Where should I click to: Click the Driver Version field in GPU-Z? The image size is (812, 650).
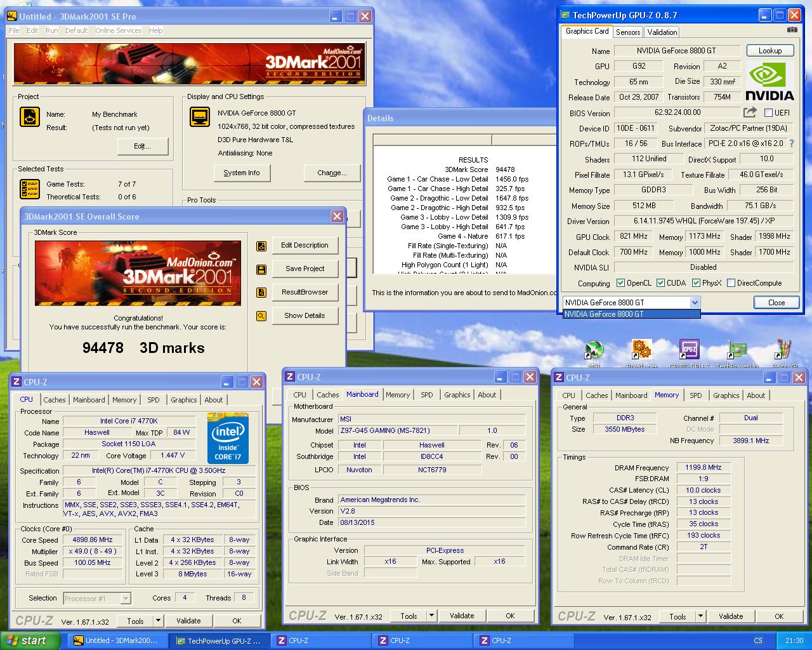pos(704,222)
